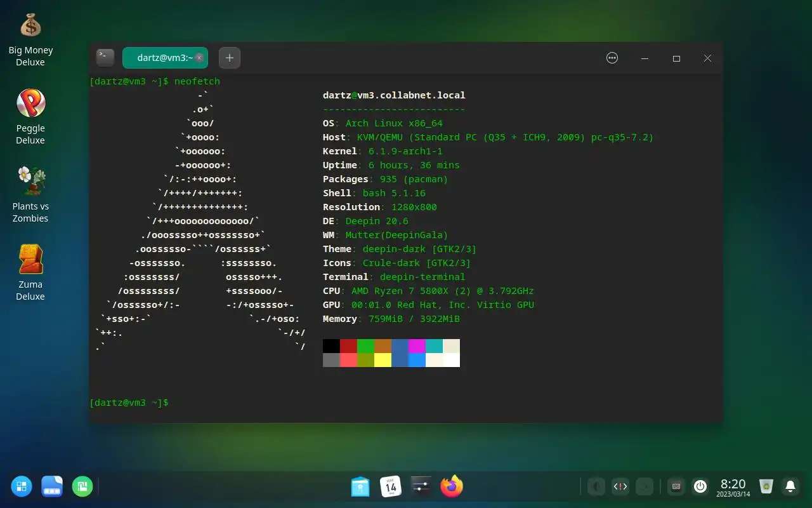Open notifications bell in the dock
812x508 pixels.
click(x=790, y=487)
